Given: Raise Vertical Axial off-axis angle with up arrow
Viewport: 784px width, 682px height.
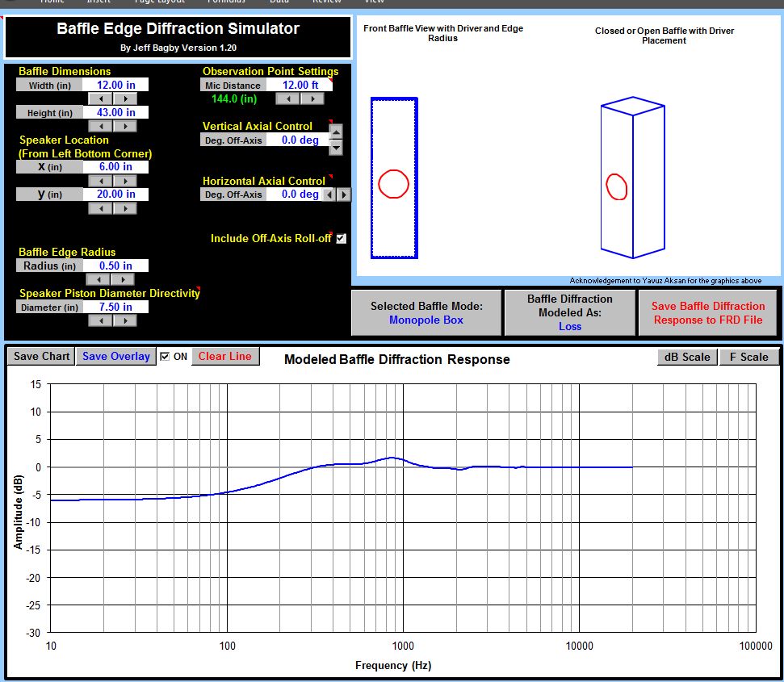Looking at the screenshot, I should point(336,132).
